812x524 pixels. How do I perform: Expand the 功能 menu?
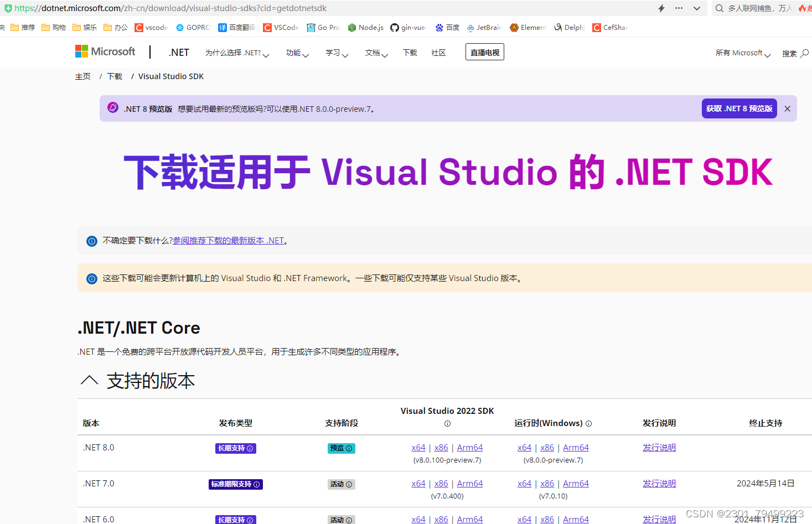coord(297,53)
